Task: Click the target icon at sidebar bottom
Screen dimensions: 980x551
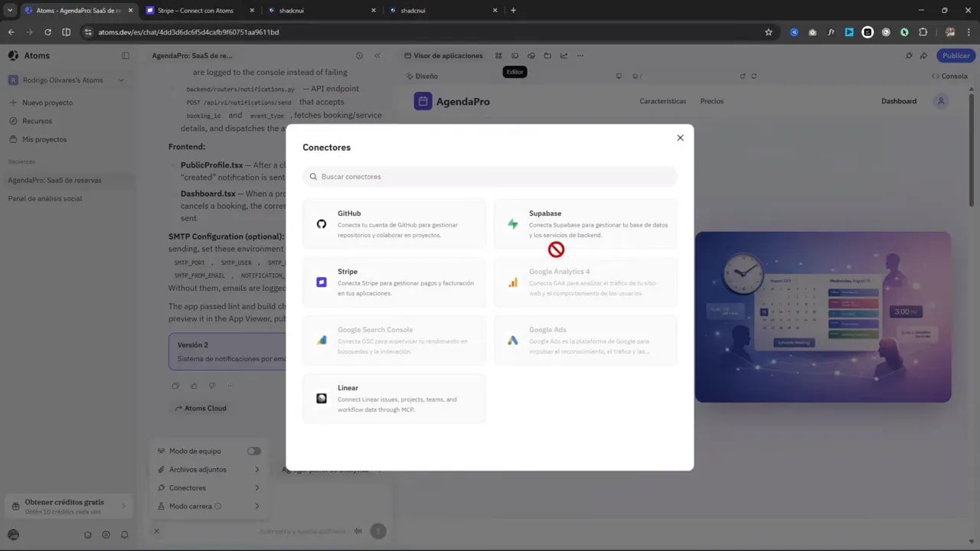Action: [x=106, y=535]
